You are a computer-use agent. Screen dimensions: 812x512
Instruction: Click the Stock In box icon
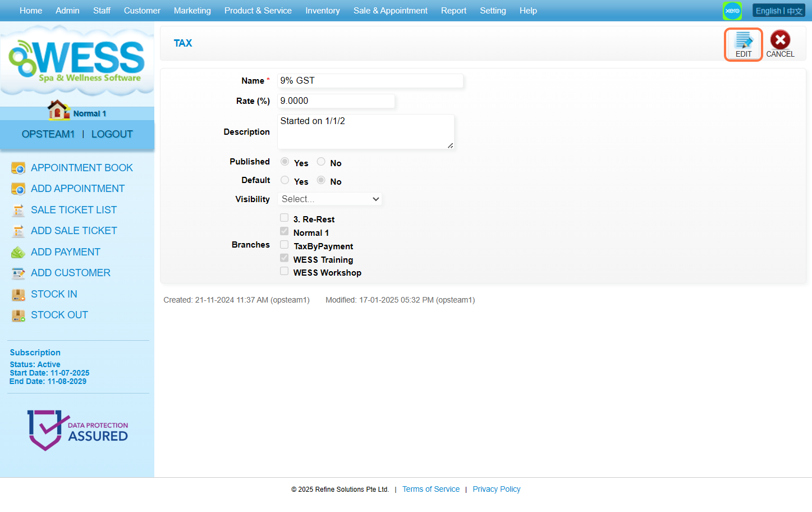click(x=18, y=294)
